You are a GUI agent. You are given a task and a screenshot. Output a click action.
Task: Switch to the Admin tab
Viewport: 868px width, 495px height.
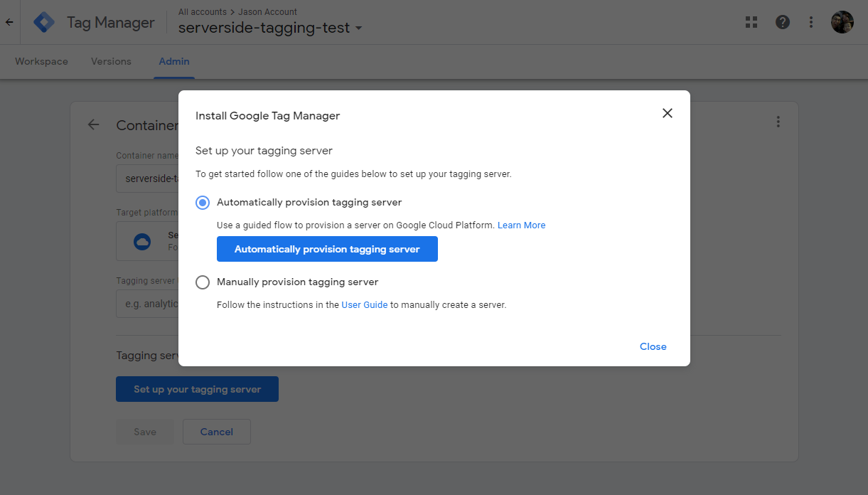point(174,61)
